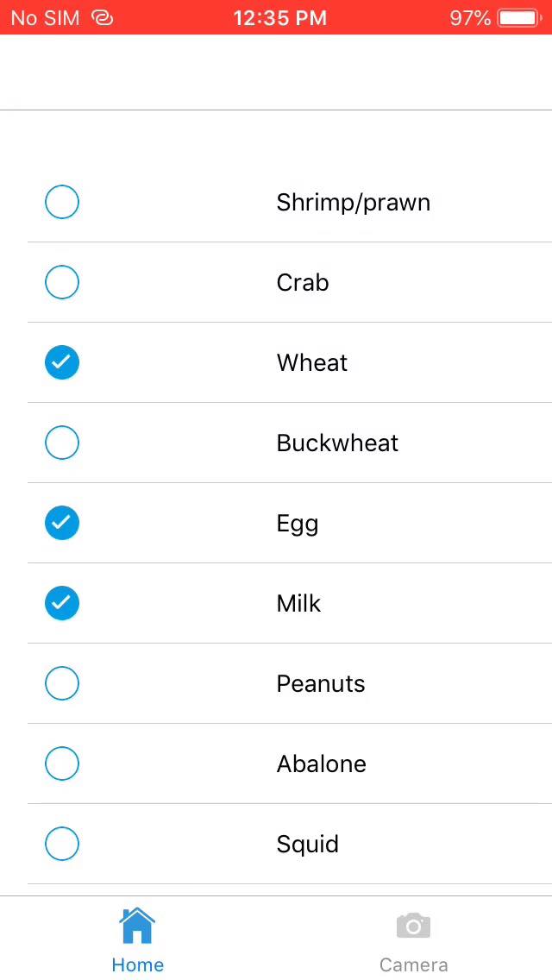
Task: Tap the hotspot link icon in status bar
Action: pyautogui.click(x=102, y=17)
